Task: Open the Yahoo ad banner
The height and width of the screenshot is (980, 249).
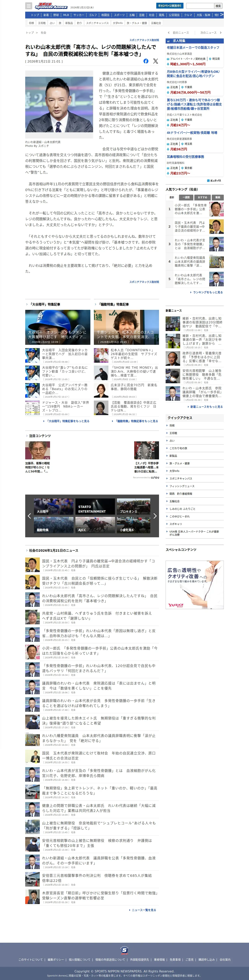Action: coord(194,585)
